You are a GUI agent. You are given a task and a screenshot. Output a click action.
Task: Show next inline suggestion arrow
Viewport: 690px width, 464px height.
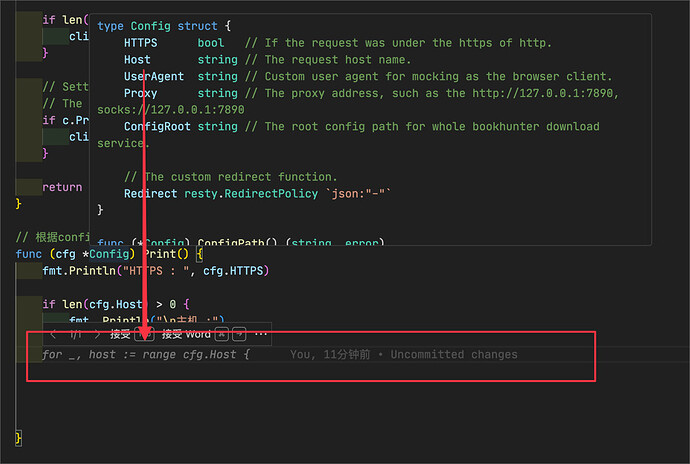pyautogui.click(x=97, y=335)
